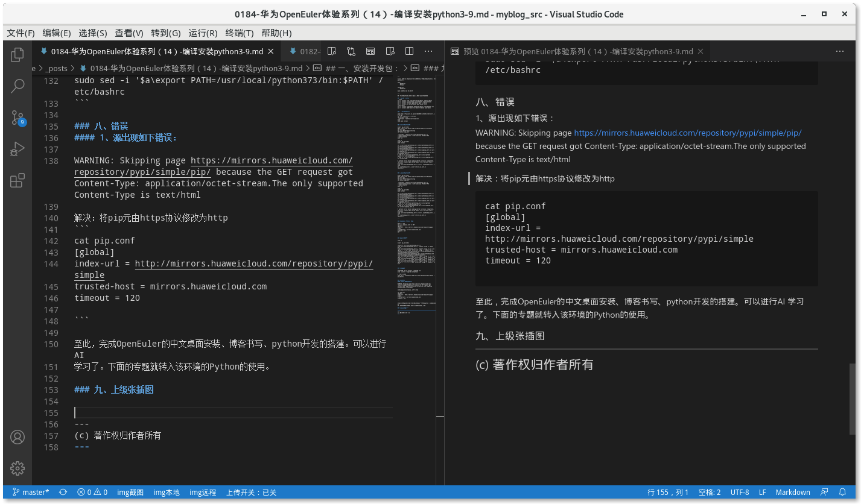Open the Extensions view
This screenshot has width=861, height=504.
coord(17,180)
